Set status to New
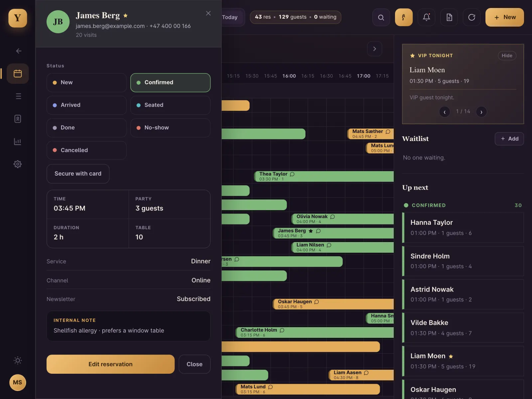The image size is (532, 399). pyautogui.click(x=86, y=82)
